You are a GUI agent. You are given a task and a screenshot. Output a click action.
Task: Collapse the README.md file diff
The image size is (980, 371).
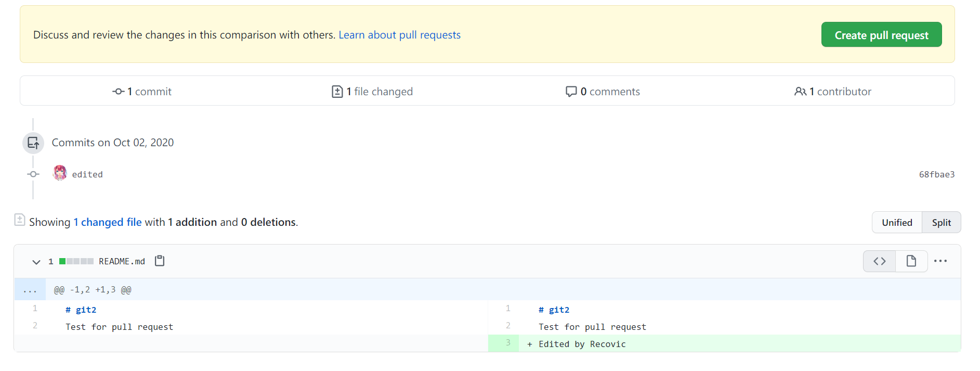(36, 262)
